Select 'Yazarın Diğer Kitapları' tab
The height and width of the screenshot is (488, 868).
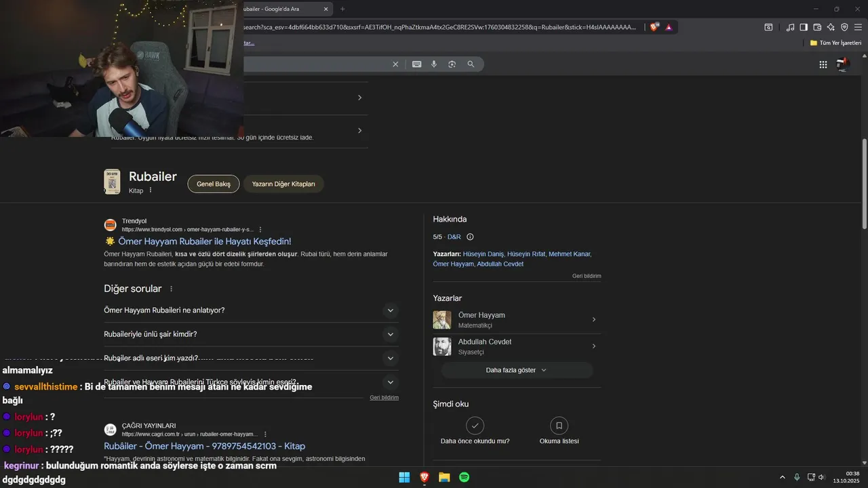pyautogui.click(x=283, y=184)
